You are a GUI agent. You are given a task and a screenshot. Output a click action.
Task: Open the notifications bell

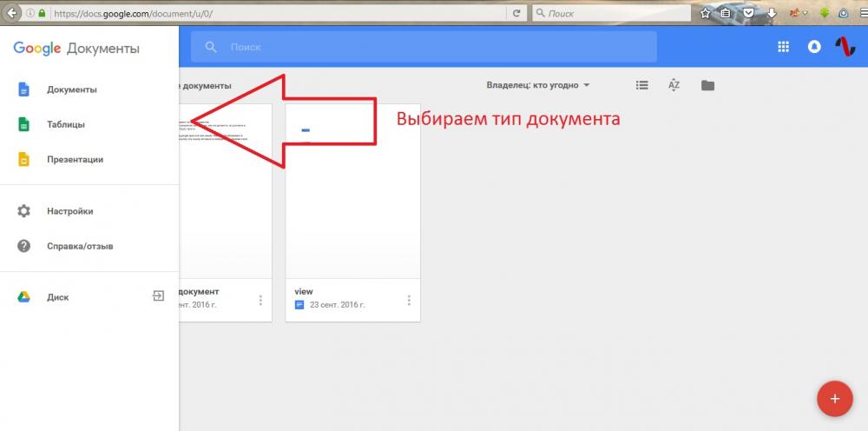(x=814, y=47)
